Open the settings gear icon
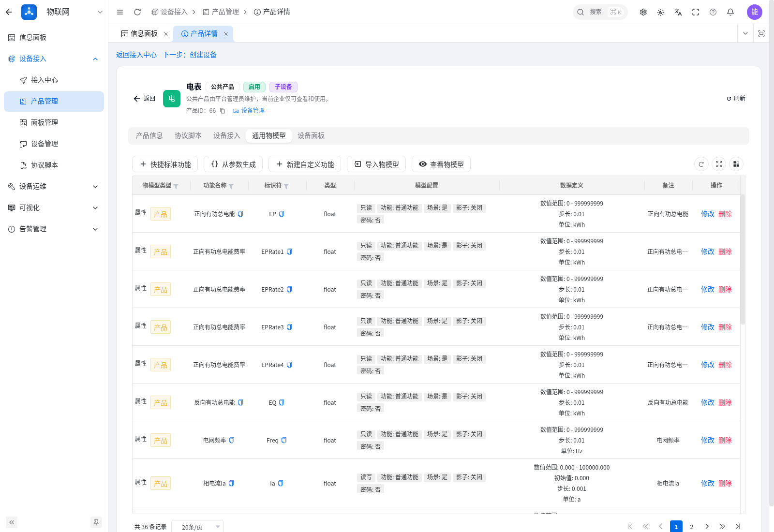The width and height of the screenshot is (774, 532). (643, 12)
